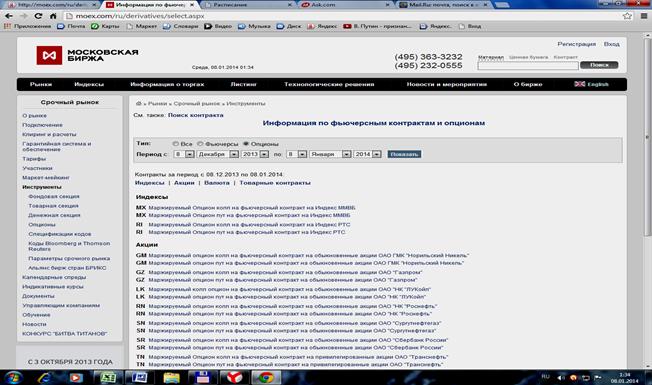Screen dimensions: 652x385
Task: Open the Рынки main menu
Action: tap(41, 84)
